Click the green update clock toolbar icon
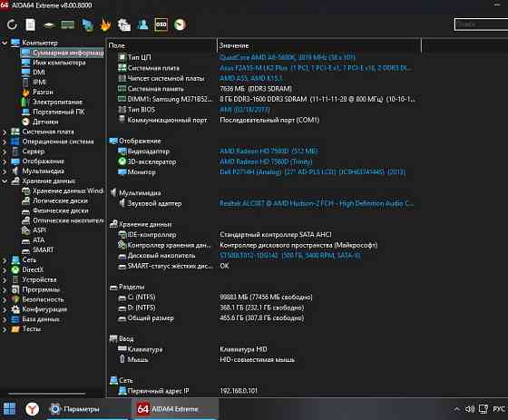Viewport: 508px width, 420px height. click(x=180, y=24)
